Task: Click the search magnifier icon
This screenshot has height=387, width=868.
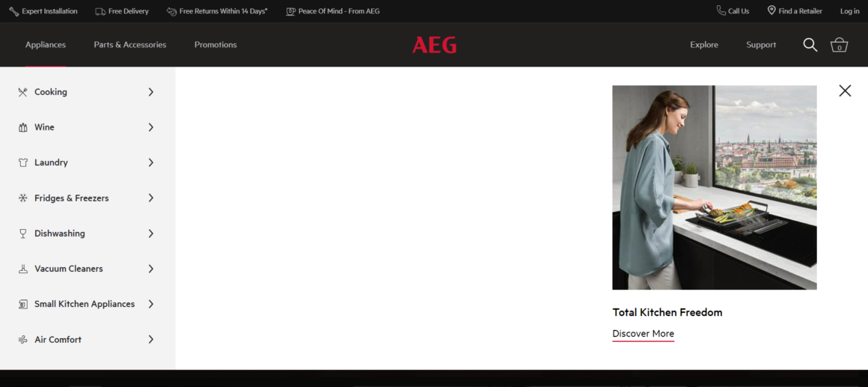Action: point(810,45)
